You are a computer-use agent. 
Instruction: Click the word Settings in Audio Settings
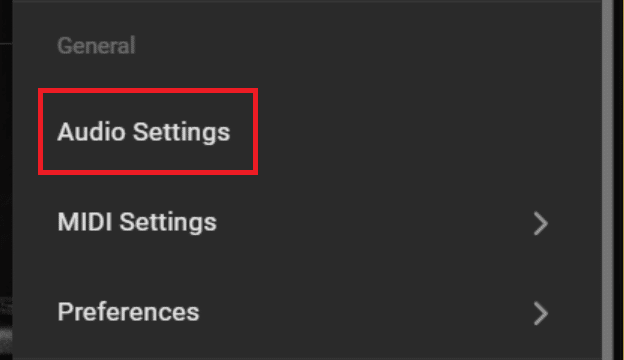[181, 133]
